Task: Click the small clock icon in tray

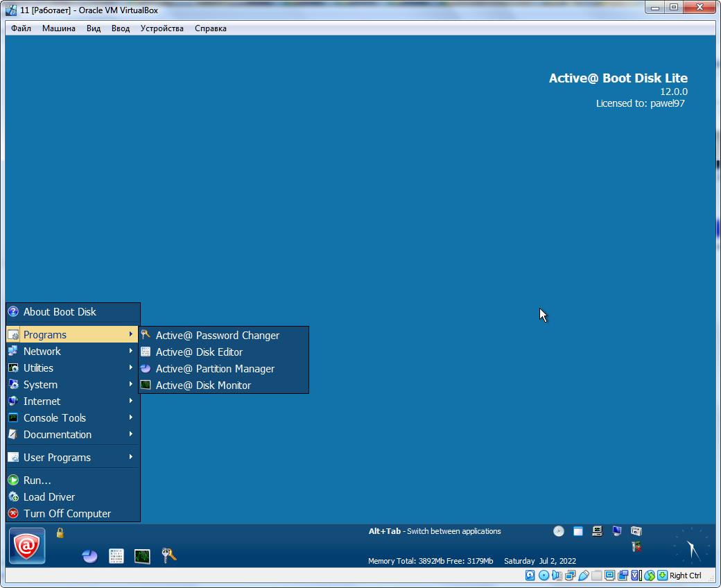Action: (558, 531)
